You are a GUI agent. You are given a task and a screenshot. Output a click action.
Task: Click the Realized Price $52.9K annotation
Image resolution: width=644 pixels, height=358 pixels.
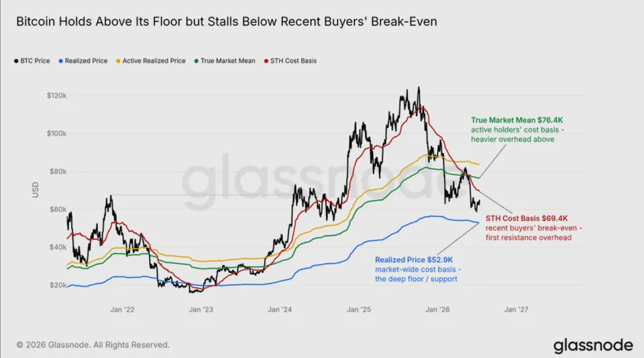[x=414, y=259]
